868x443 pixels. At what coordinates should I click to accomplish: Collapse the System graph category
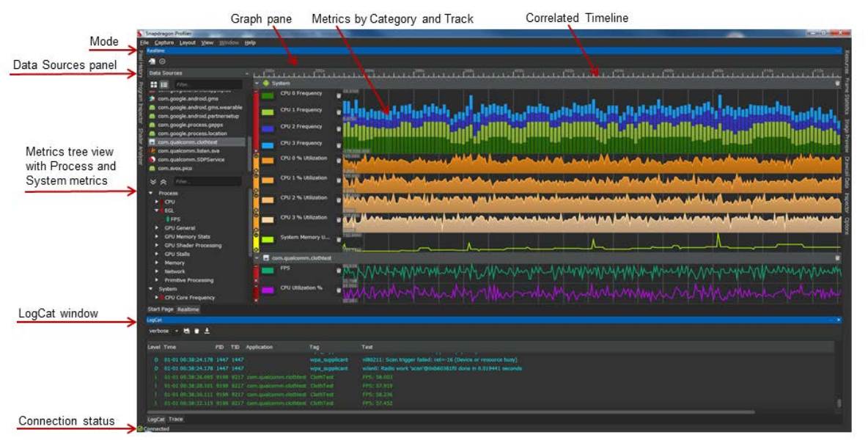click(x=257, y=83)
